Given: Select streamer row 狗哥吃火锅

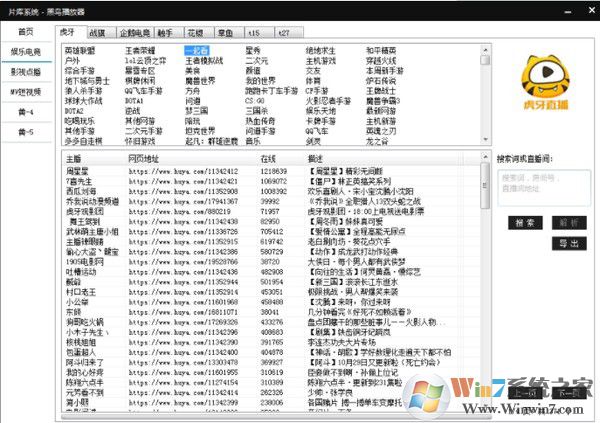Looking at the screenshot, I should [271, 322].
